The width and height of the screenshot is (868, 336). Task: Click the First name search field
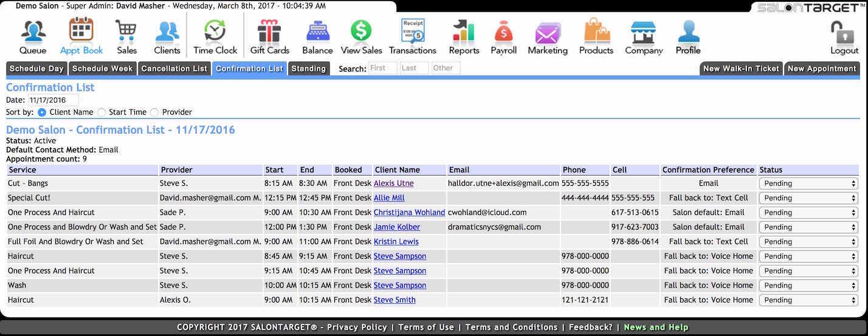(x=382, y=69)
